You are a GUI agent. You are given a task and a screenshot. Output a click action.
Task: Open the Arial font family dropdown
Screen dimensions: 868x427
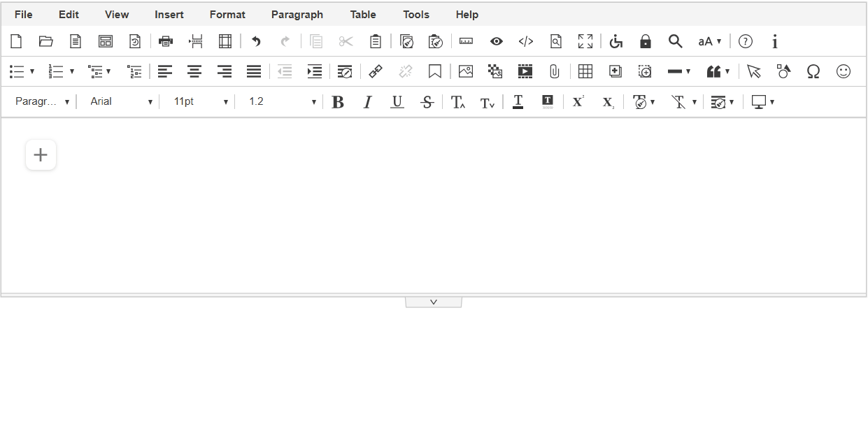pyautogui.click(x=121, y=102)
